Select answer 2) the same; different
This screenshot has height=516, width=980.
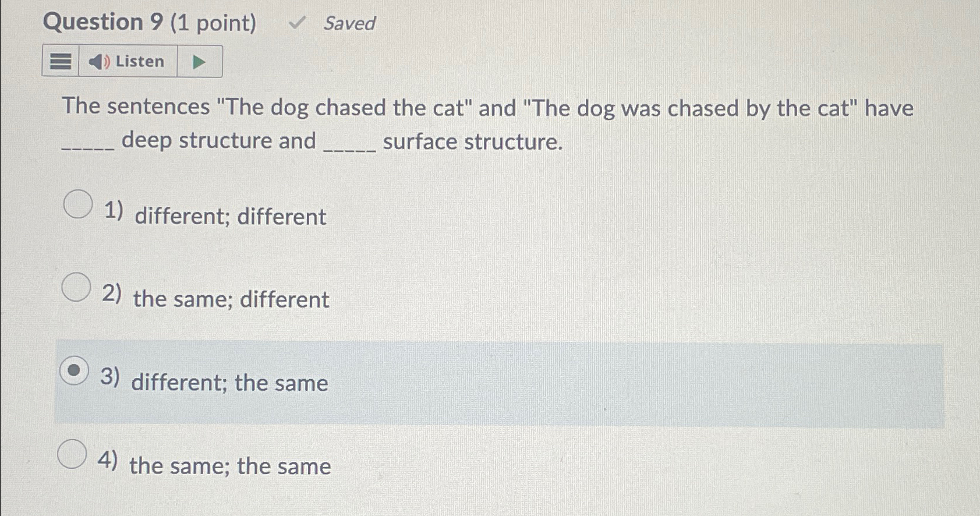point(76,287)
